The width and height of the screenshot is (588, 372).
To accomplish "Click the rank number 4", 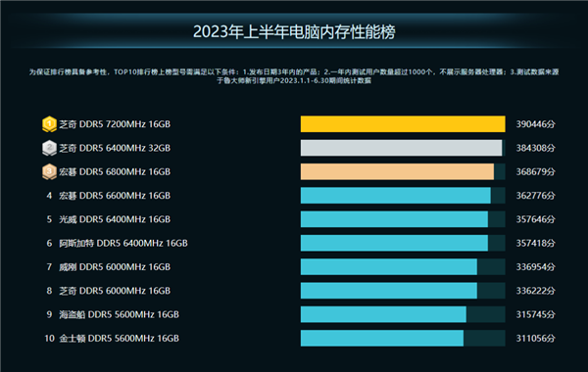I will point(49,196).
